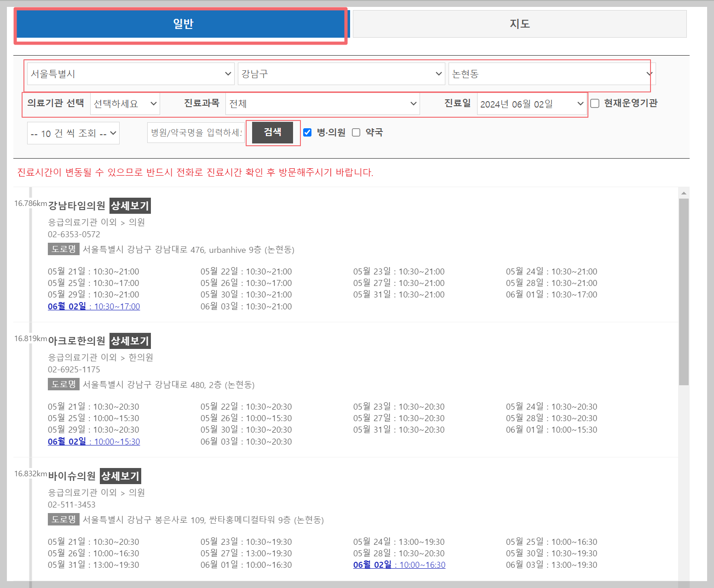Viewport: 714px width, 588px height.
Task: Click 도로명 badge of 강남타임의원
Action: [x=63, y=249]
